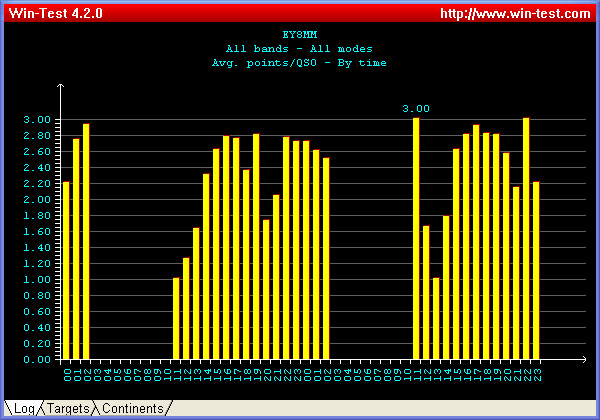Select the Continents tab
Image resolution: width=600 pixels, height=420 pixels.
[x=133, y=409]
